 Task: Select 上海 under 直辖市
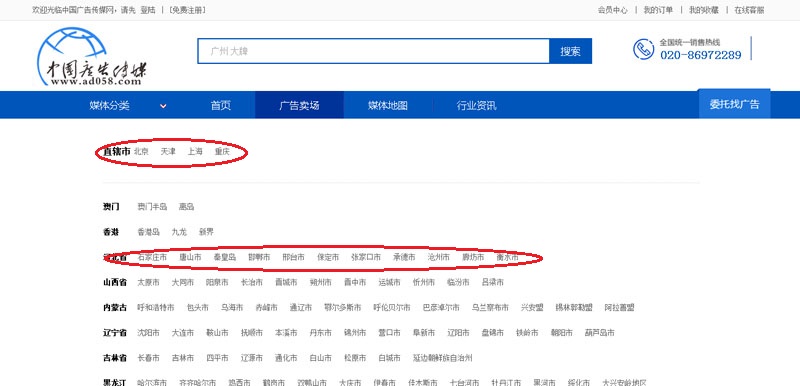[195, 151]
